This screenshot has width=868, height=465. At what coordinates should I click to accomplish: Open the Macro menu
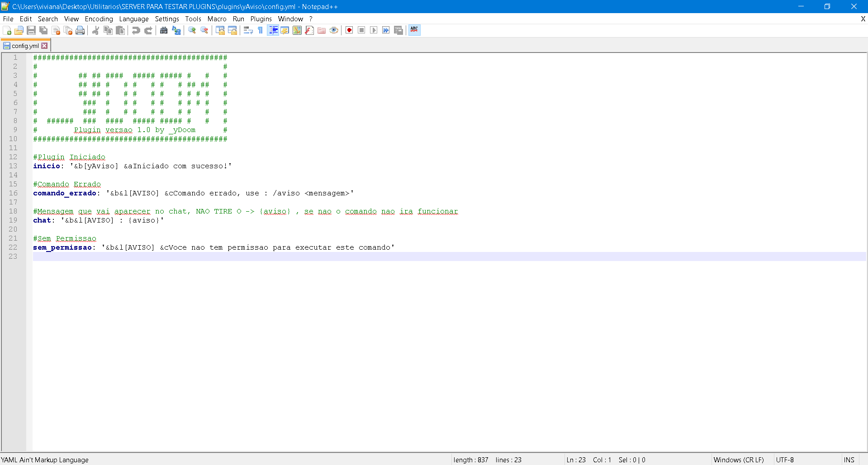click(217, 19)
